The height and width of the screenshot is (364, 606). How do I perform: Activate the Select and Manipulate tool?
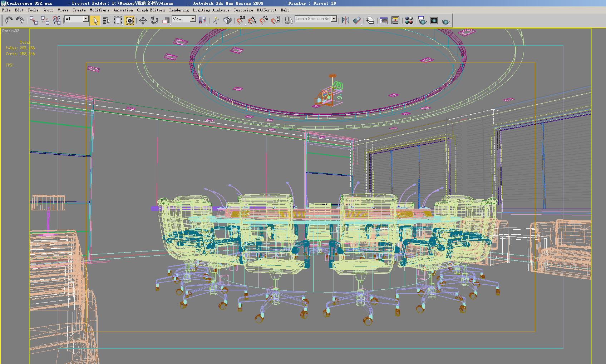216,20
